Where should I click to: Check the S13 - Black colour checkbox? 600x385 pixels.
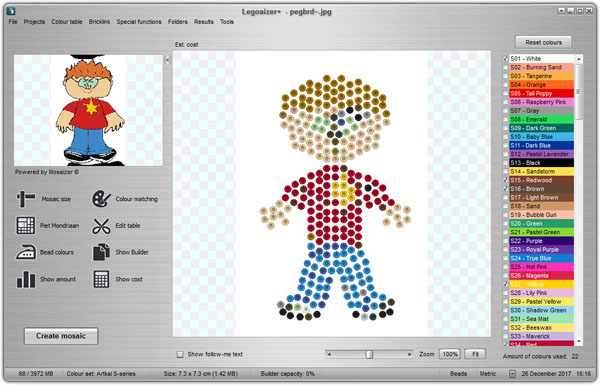tap(505, 163)
